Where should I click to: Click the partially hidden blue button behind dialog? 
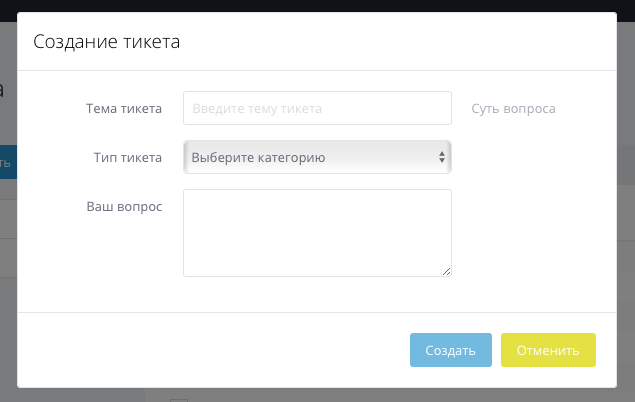pyautogui.click(x=8, y=162)
